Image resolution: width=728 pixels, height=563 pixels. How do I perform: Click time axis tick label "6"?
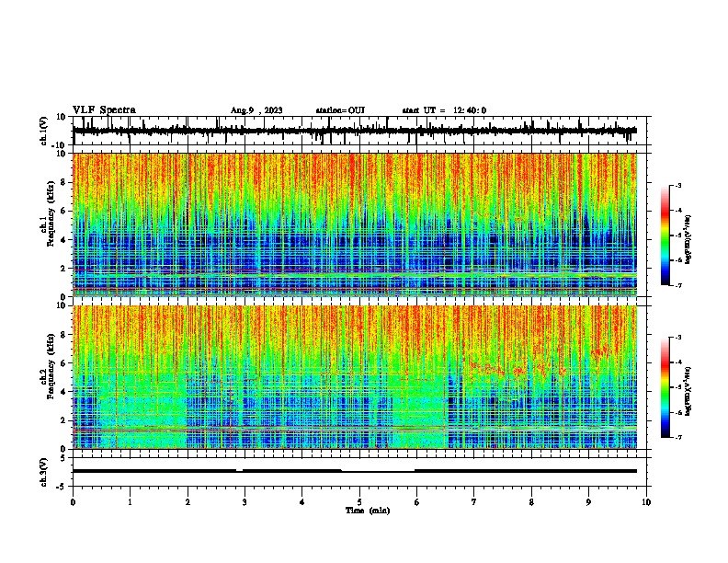coord(417,502)
